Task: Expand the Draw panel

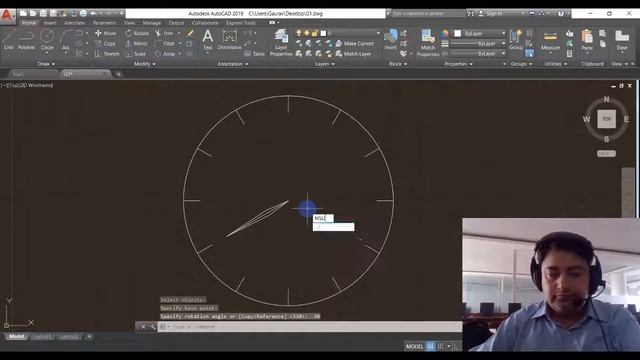Action: (x=46, y=64)
